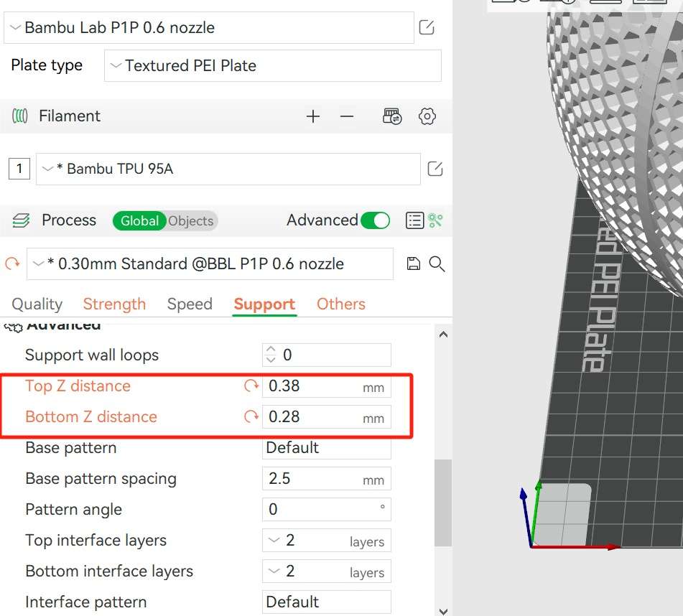Switch to the Strength tab
Viewport: 683px width, 616px height.
click(114, 304)
